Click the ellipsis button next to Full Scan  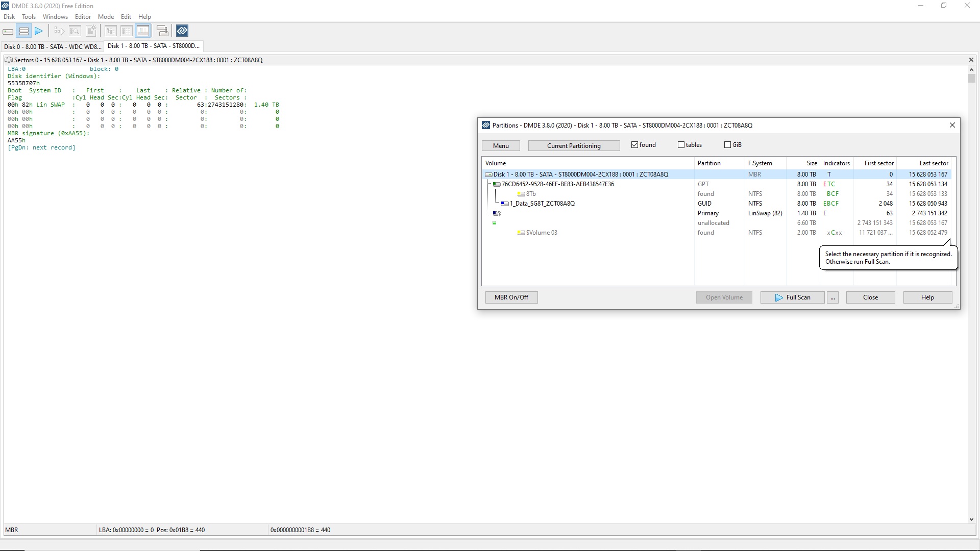point(833,297)
